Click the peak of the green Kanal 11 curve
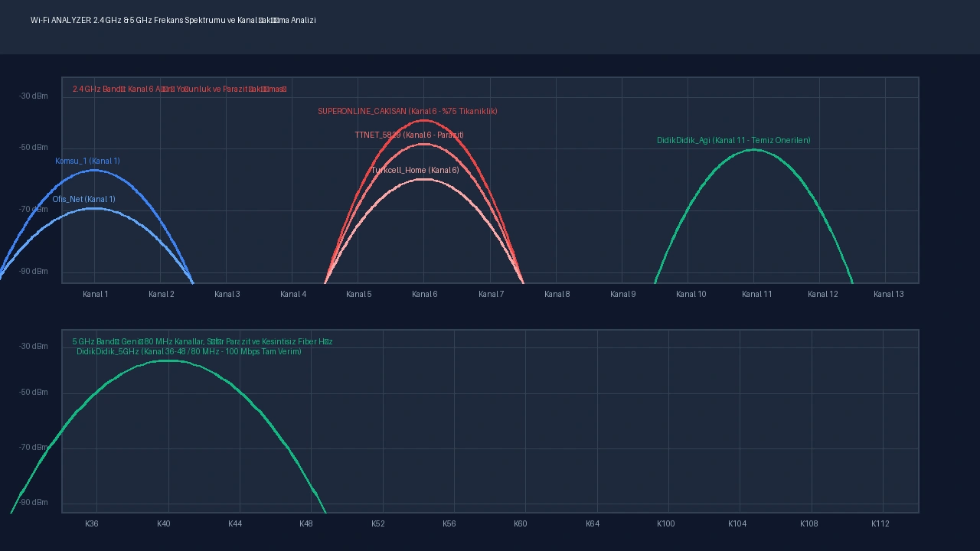This screenshot has height=551, width=980. pos(754,149)
